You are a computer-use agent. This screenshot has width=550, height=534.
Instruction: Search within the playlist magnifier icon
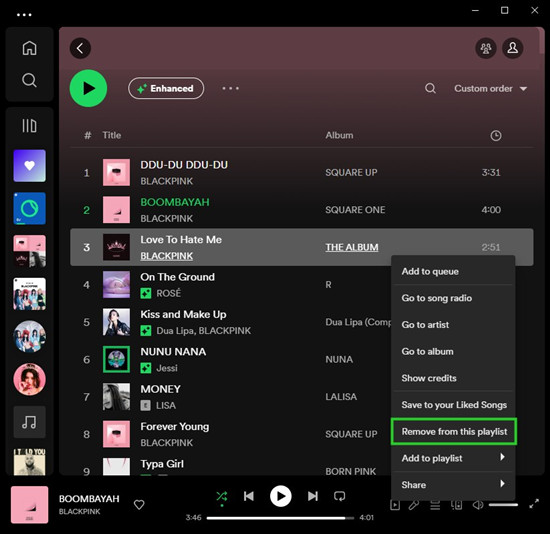pos(430,88)
